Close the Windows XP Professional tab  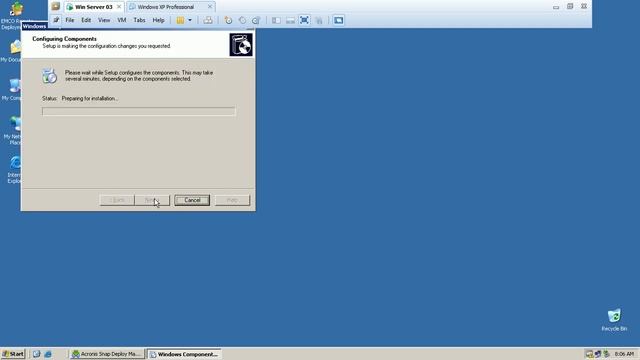[x=210, y=7]
